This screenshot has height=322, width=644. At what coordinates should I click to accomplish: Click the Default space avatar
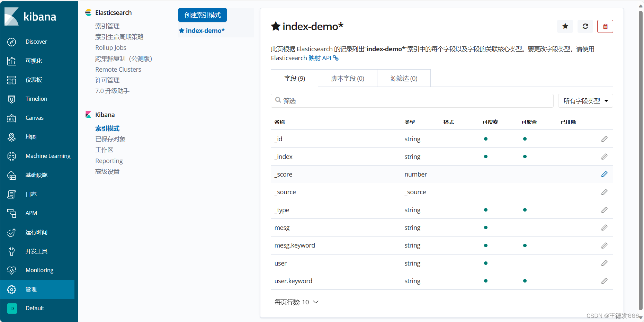(12, 308)
